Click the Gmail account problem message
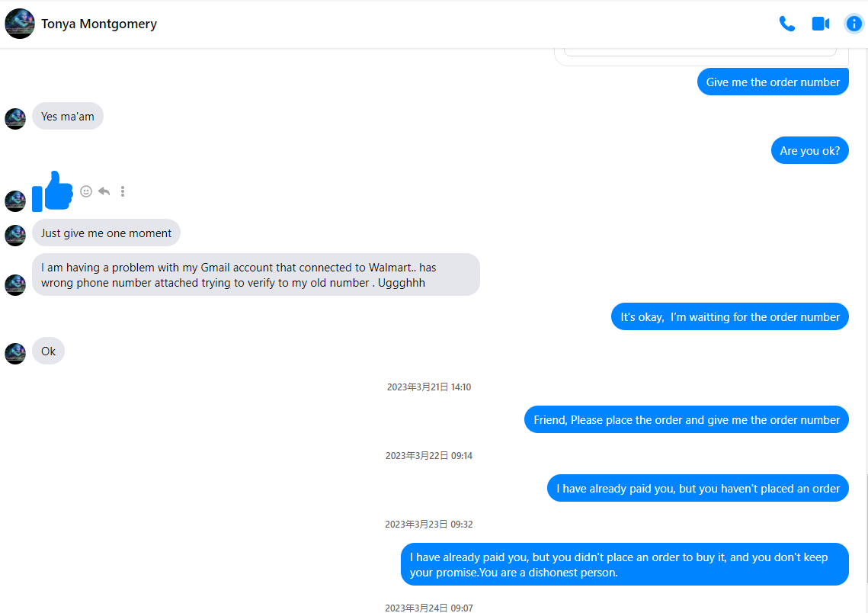 coord(255,274)
